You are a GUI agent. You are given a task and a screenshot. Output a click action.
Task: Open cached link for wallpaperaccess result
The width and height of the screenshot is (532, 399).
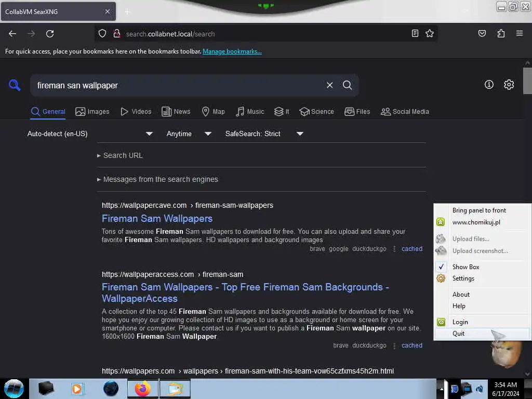412,345
